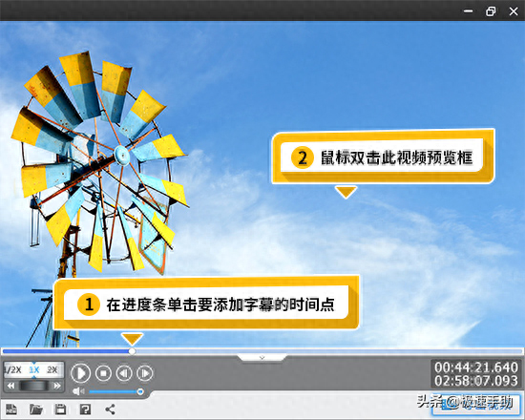Click the current timecode display 00:44:21.640

(x=476, y=367)
